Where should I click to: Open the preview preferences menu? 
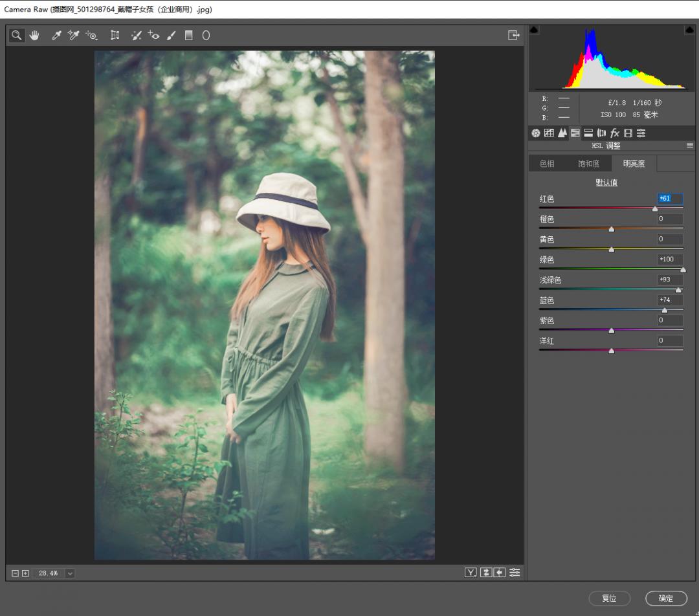click(x=515, y=573)
